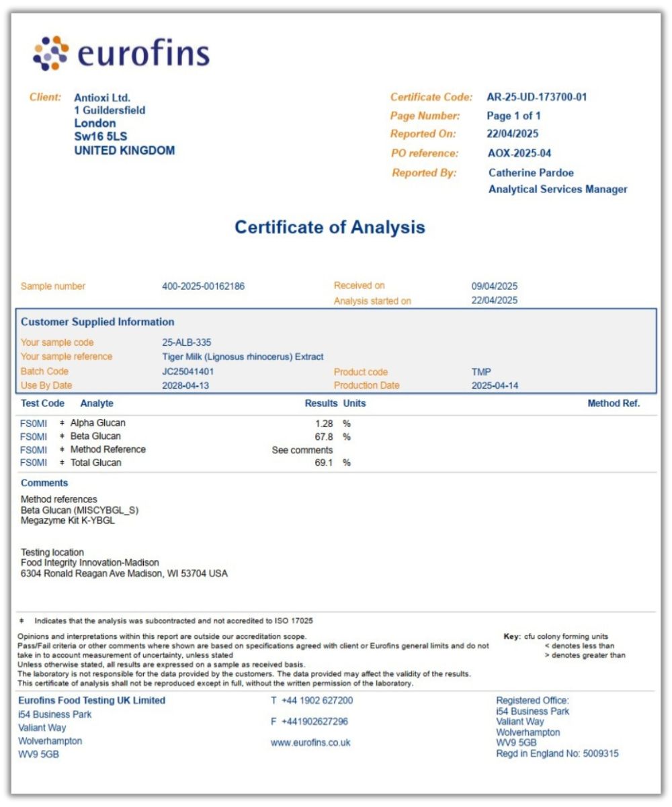672x807 pixels.
Task: Click the 'Analyte' column header
Action: point(97,403)
